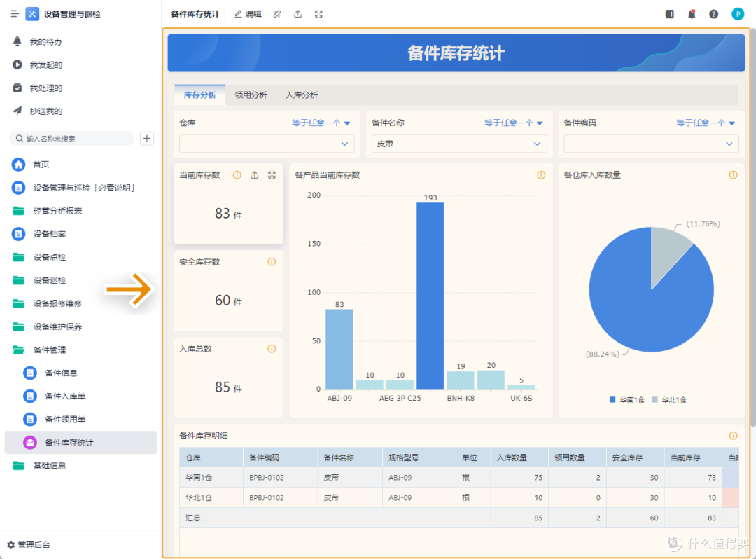Select 备件库存统计 dashboard in sidebar

[80, 442]
